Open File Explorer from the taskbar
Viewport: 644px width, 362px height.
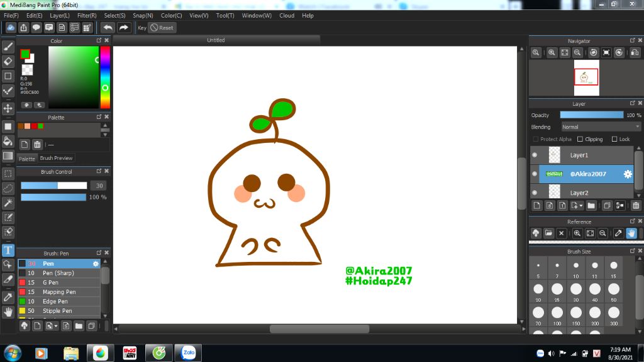click(x=71, y=353)
